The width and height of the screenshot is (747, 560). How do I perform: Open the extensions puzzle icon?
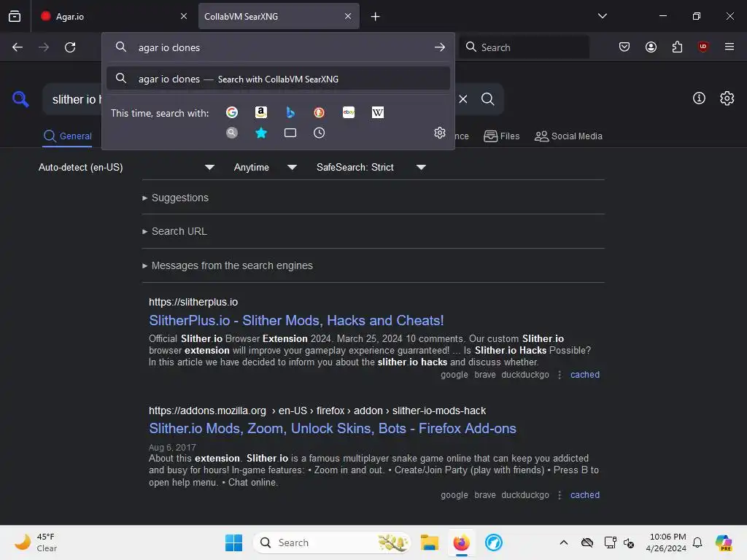click(677, 47)
